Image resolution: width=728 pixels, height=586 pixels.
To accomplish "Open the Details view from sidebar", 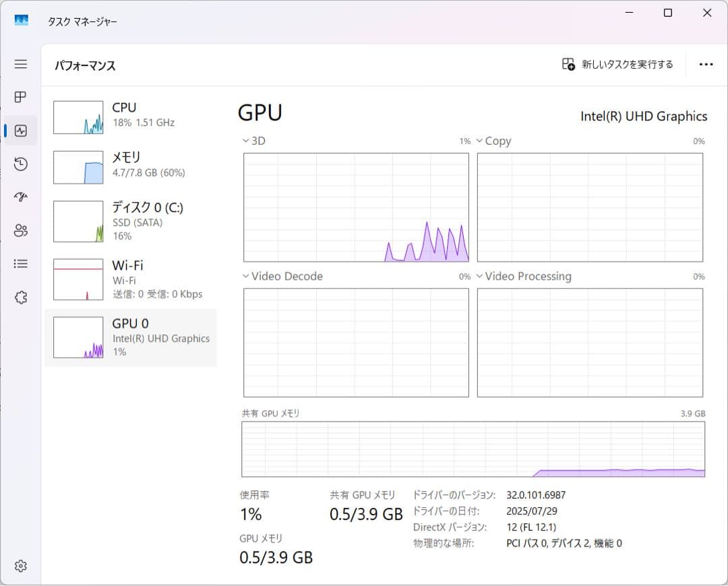I will 20,263.
